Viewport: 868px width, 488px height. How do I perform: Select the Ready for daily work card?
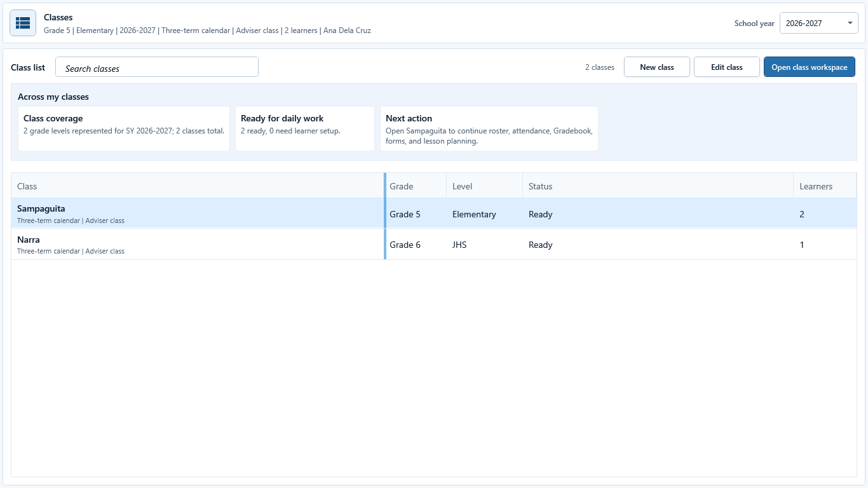pos(305,129)
